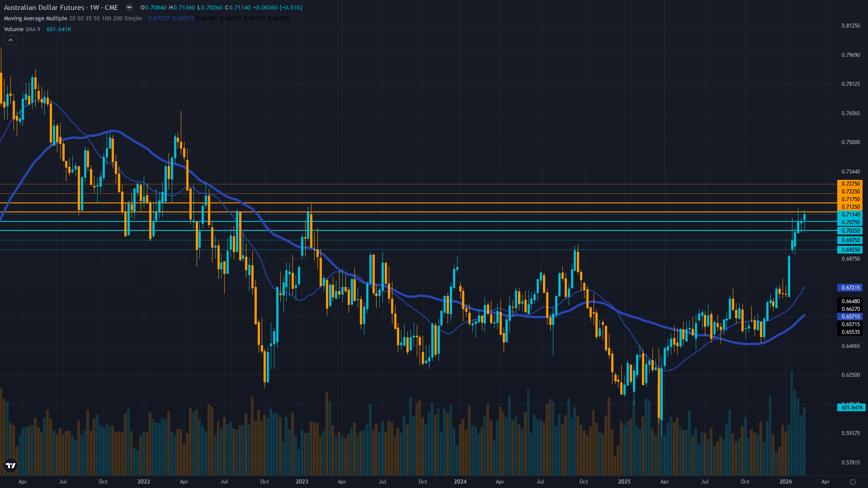Select the cyan 0.70750 price label
868x488 pixels.
pyautogui.click(x=850, y=222)
